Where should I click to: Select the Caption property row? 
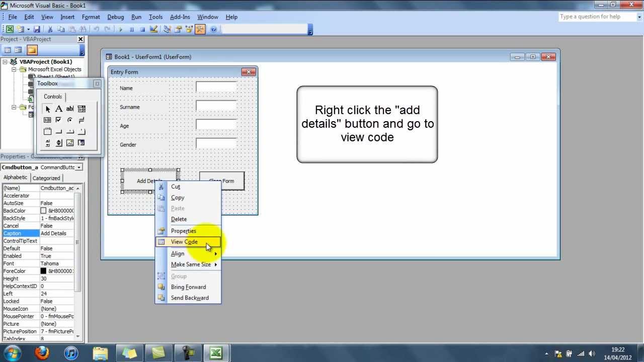tap(38, 233)
